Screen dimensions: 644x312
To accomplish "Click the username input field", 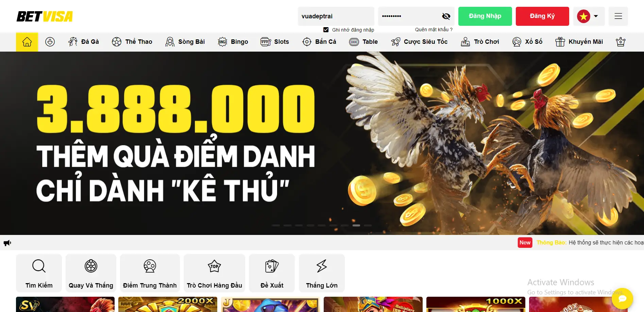I will coord(336,16).
